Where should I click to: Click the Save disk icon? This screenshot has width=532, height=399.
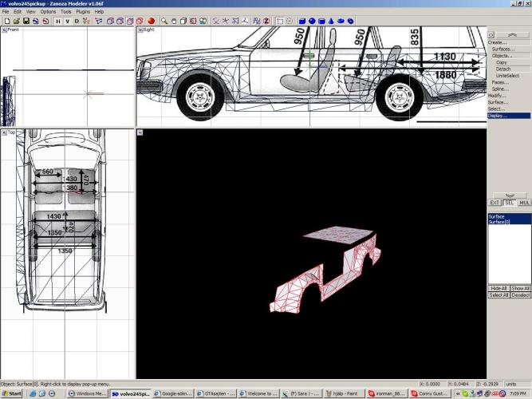(26, 21)
